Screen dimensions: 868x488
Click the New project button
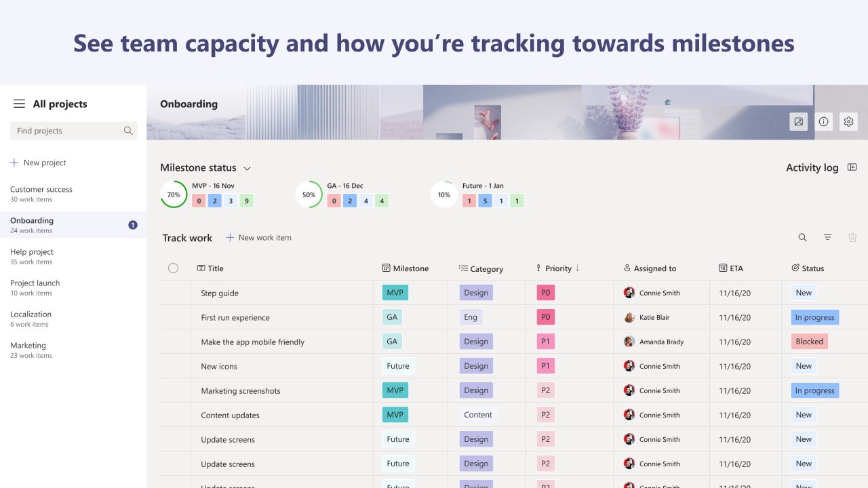pyautogui.click(x=39, y=163)
